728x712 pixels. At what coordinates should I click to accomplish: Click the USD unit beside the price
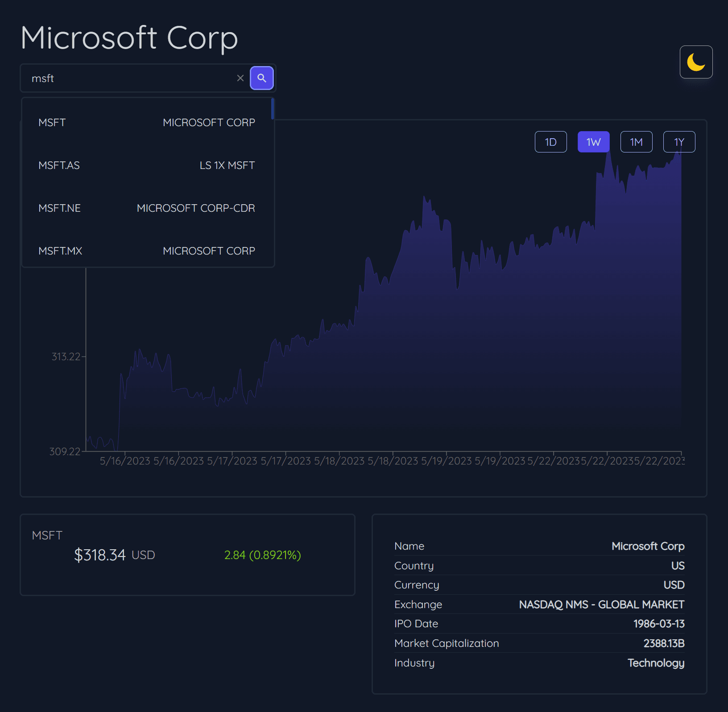pyautogui.click(x=143, y=555)
